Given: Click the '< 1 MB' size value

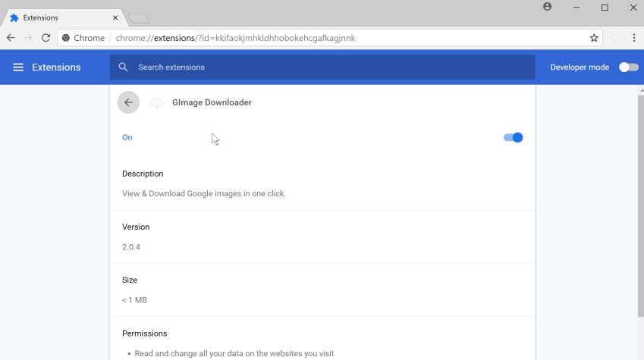Looking at the screenshot, I should (134, 300).
